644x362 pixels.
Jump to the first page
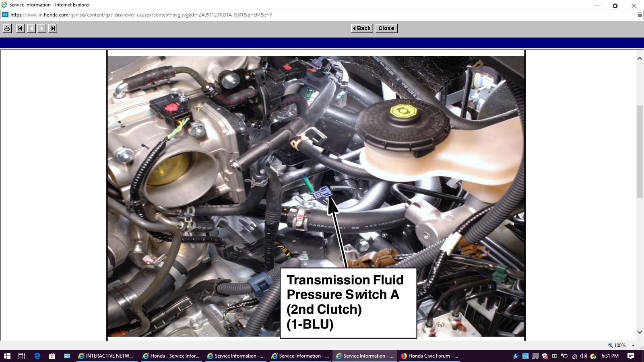[20, 28]
